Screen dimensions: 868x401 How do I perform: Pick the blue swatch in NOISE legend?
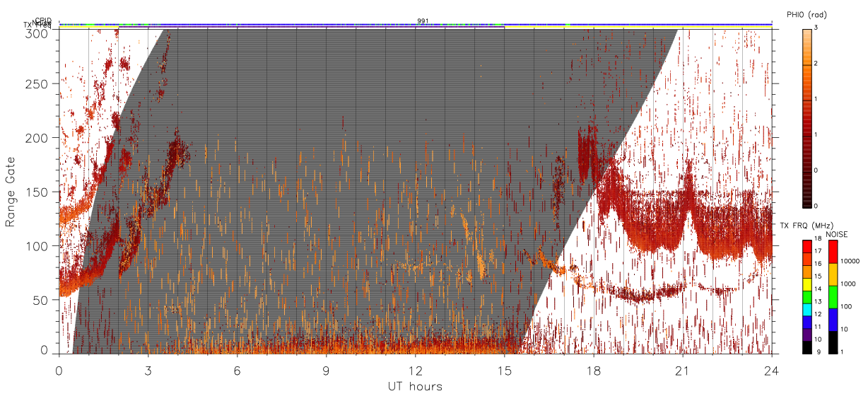(833, 319)
